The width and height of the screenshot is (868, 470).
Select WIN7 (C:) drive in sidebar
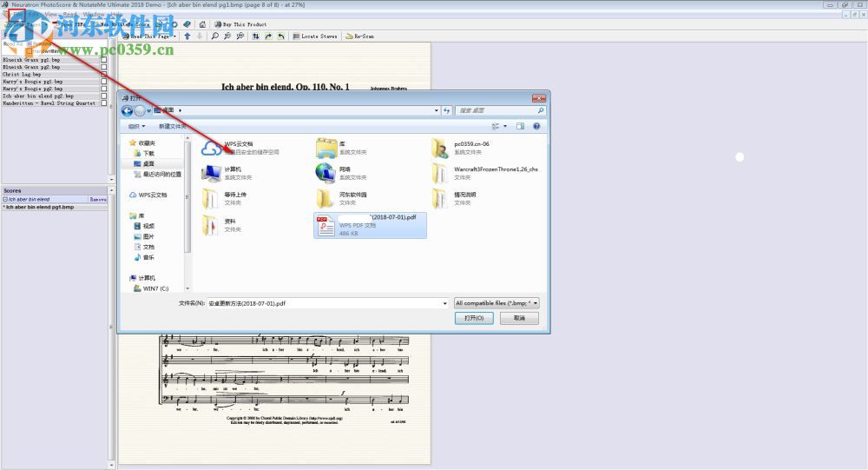151,288
